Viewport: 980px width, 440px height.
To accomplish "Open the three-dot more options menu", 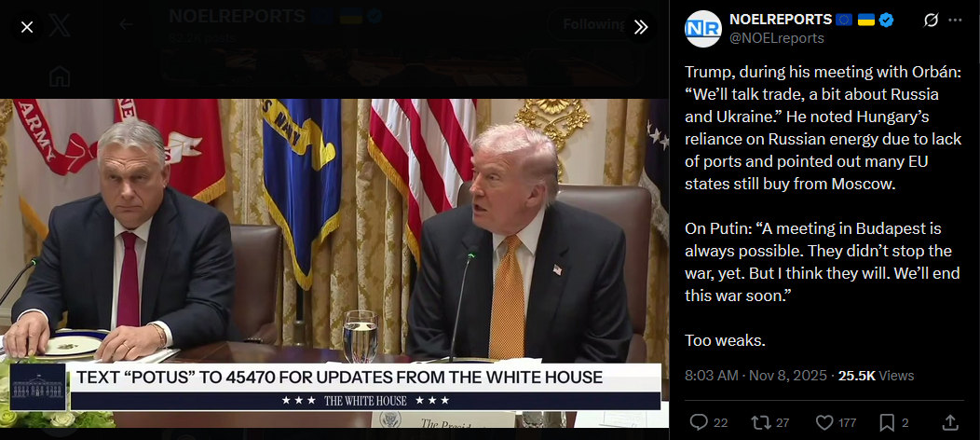I will [x=955, y=20].
